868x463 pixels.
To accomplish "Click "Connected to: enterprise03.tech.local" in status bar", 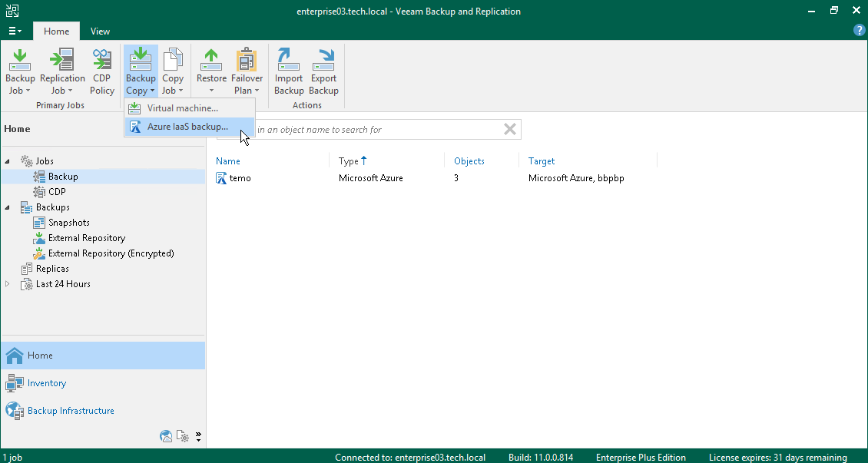I will coord(410,458).
